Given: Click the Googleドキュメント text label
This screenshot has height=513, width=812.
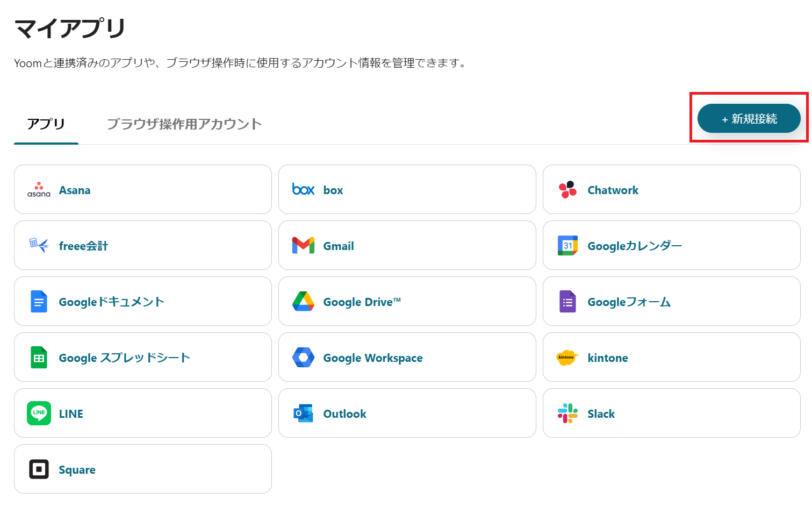Looking at the screenshot, I should (x=111, y=302).
